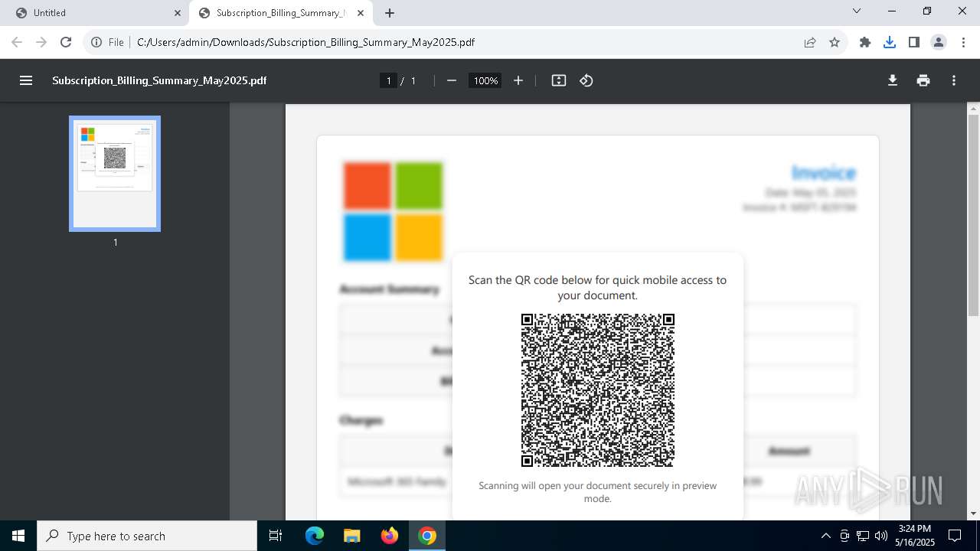This screenshot has height=551, width=980.
Task: Click the browser forward arrow
Action: pyautogui.click(x=41, y=42)
